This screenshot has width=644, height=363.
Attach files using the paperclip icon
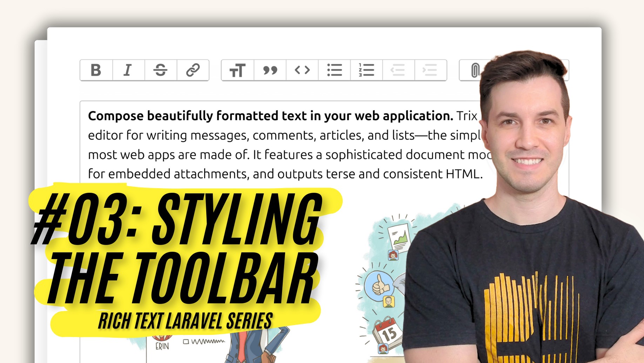click(475, 70)
